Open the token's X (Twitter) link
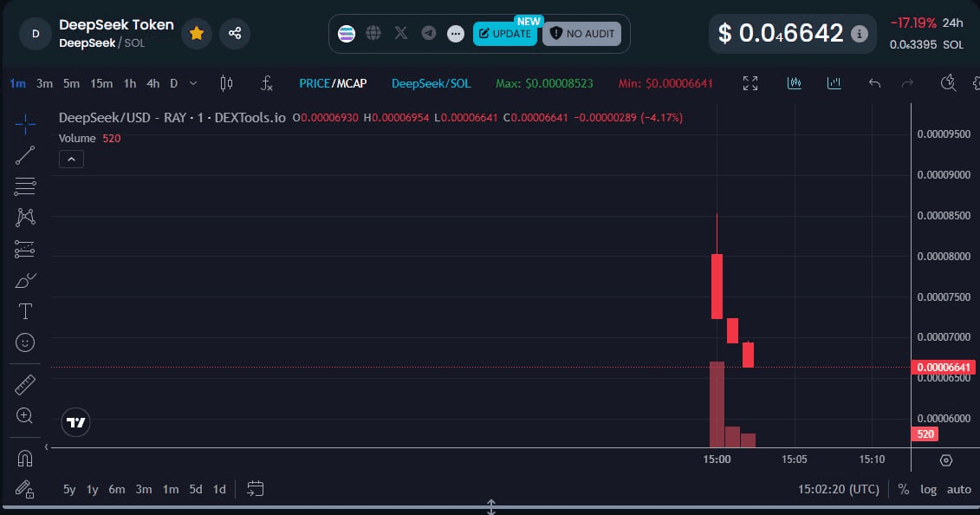 coord(401,33)
